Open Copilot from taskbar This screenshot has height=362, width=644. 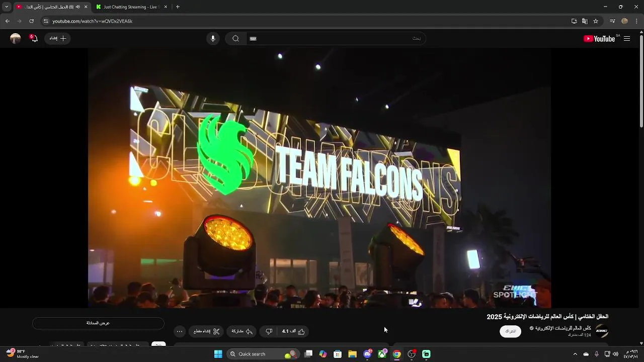click(x=323, y=354)
